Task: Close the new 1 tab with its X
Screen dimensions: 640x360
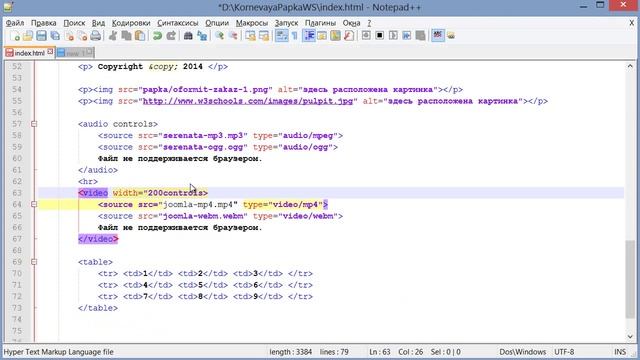Action: (x=89, y=52)
